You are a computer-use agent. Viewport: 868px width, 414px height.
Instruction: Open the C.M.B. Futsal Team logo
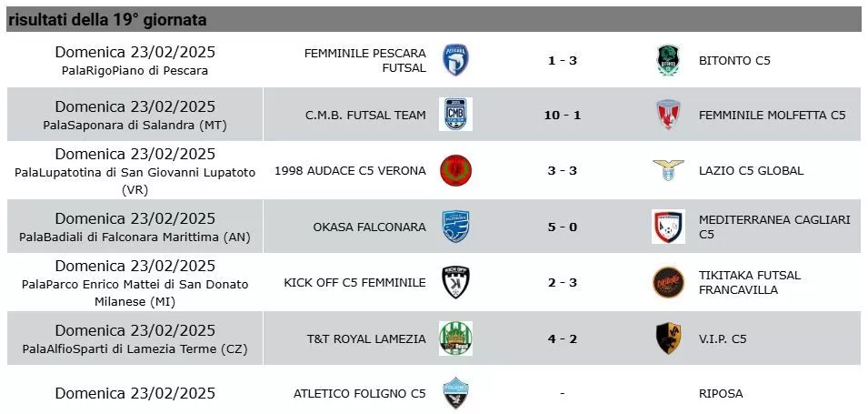tap(455, 114)
